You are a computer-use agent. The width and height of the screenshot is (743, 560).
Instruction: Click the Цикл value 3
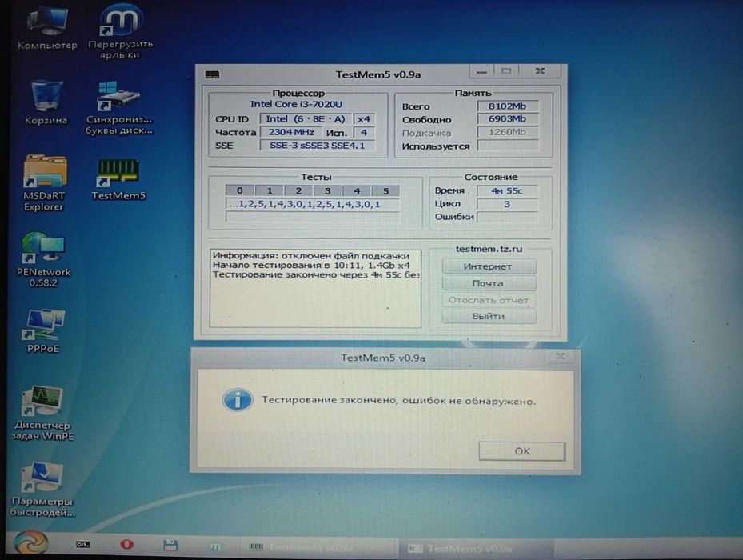tap(507, 204)
